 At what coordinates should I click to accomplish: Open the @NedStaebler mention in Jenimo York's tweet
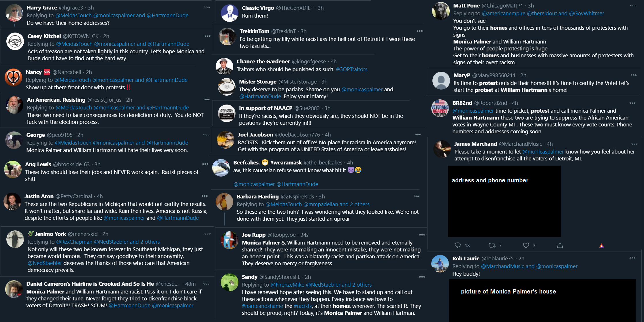click(45, 263)
